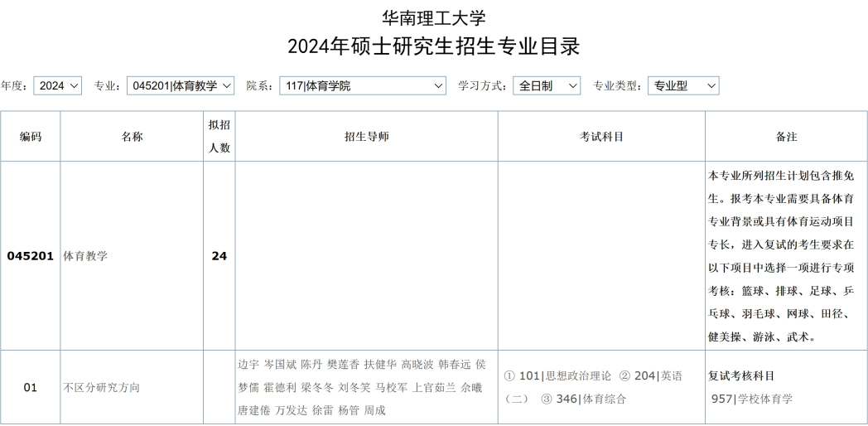
Task: Click advisor name 周成
Action: (x=374, y=410)
